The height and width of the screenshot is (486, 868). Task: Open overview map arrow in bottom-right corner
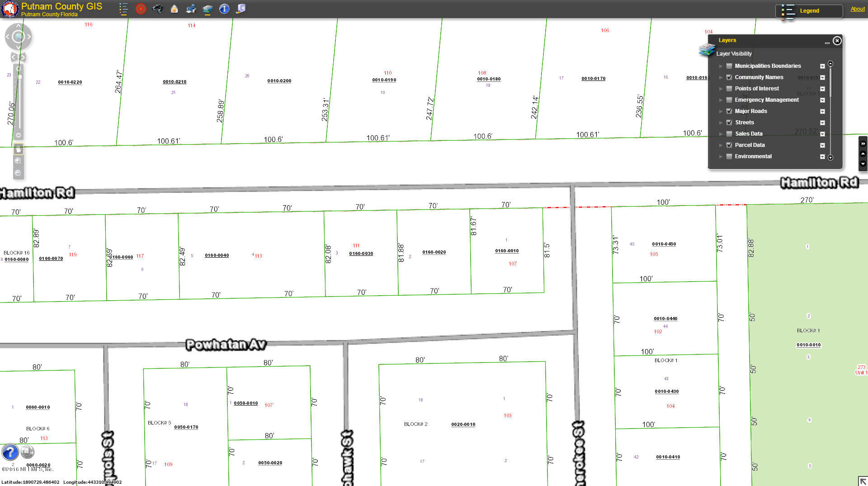pyautogui.click(x=863, y=481)
